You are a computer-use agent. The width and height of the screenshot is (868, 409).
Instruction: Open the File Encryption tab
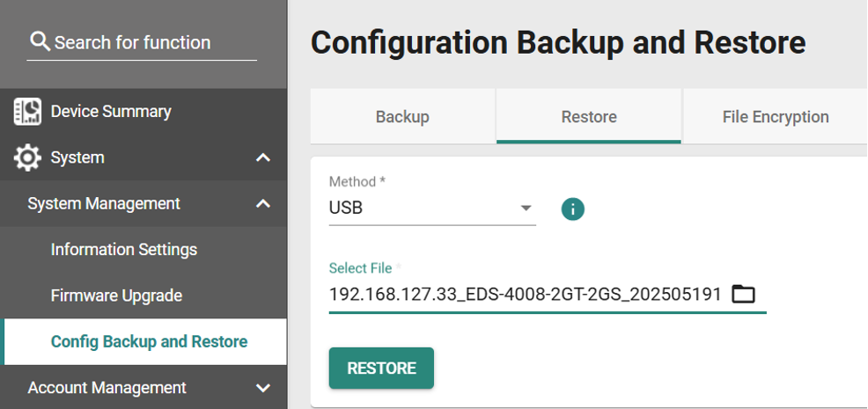coord(776,117)
